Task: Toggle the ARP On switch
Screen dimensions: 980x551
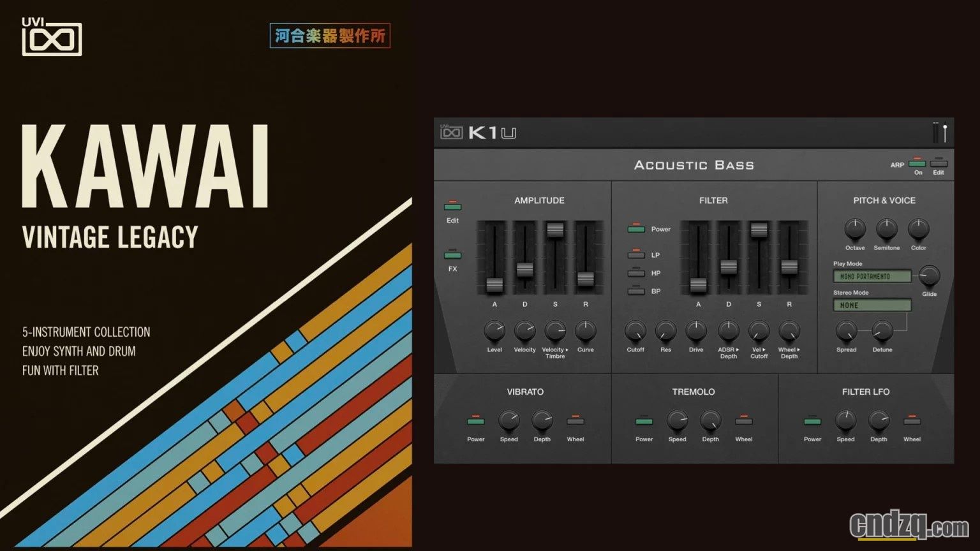Action: (917, 164)
